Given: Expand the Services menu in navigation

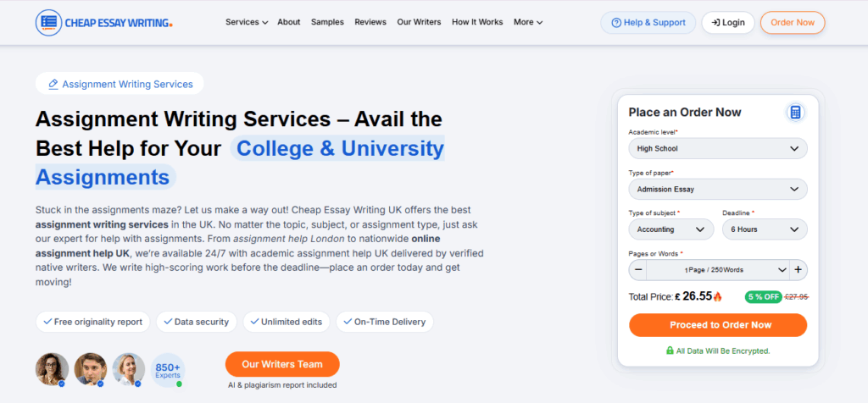Looking at the screenshot, I should point(247,22).
